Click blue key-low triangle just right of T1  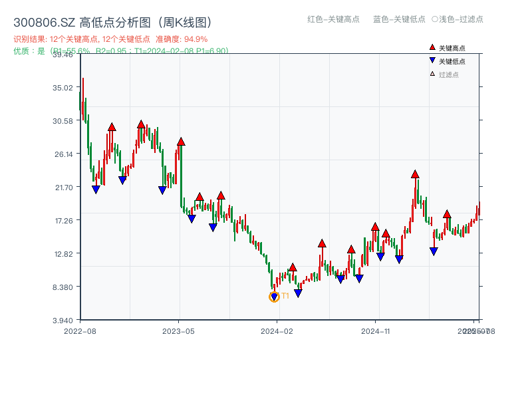click(x=298, y=293)
